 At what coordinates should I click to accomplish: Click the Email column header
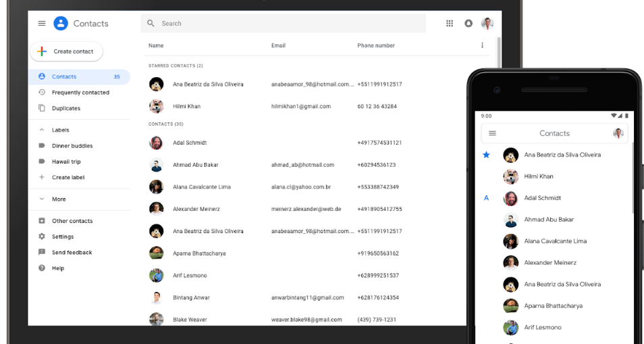click(x=279, y=46)
